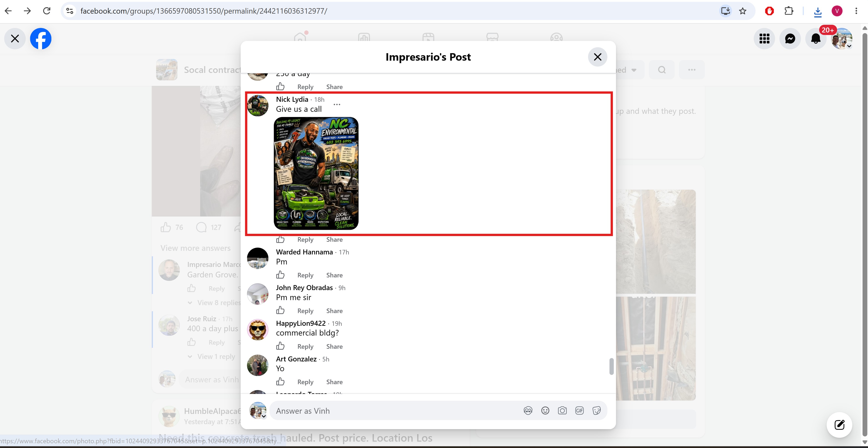Click the red ad blocker extension icon
The height and width of the screenshot is (448, 868).
tap(770, 11)
